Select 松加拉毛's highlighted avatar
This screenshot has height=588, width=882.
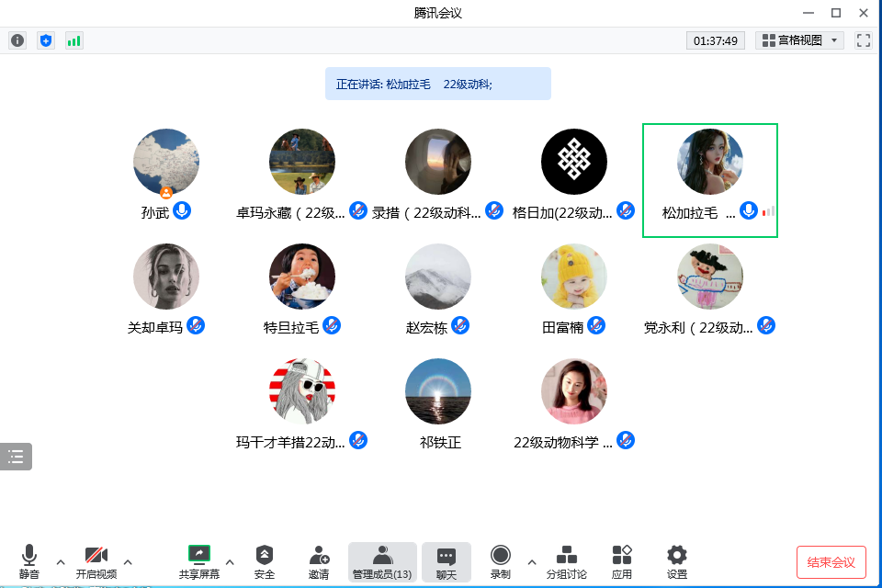point(710,162)
